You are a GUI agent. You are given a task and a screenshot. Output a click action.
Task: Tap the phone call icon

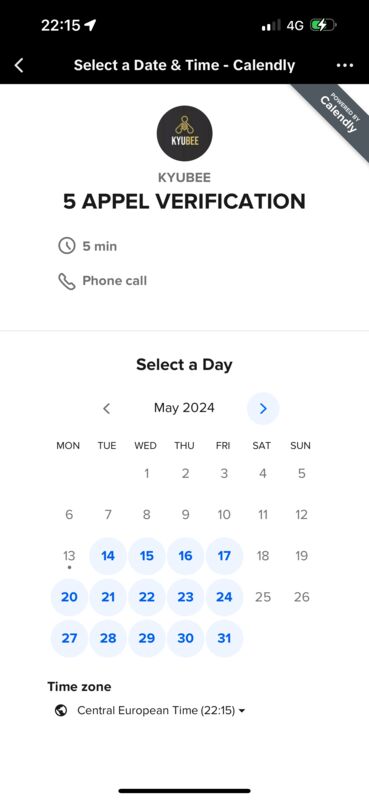point(67,281)
